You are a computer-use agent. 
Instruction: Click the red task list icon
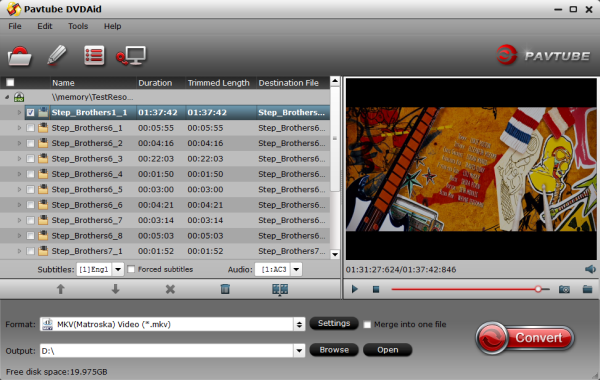(94, 55)
